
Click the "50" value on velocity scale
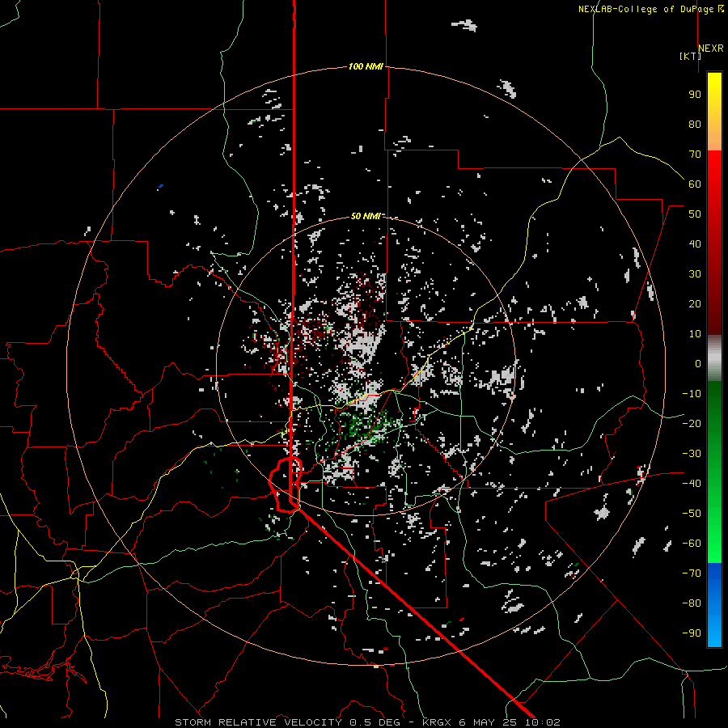point(695,214)
